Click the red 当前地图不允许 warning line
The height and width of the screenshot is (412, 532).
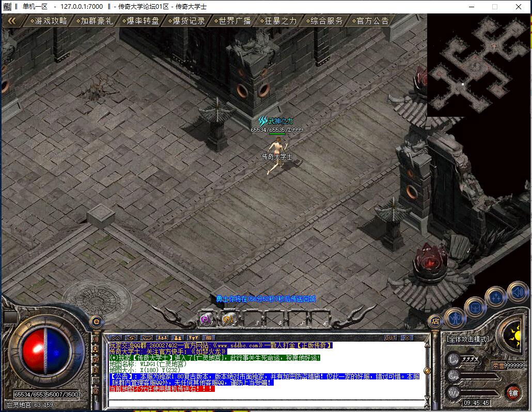point(162,389)
